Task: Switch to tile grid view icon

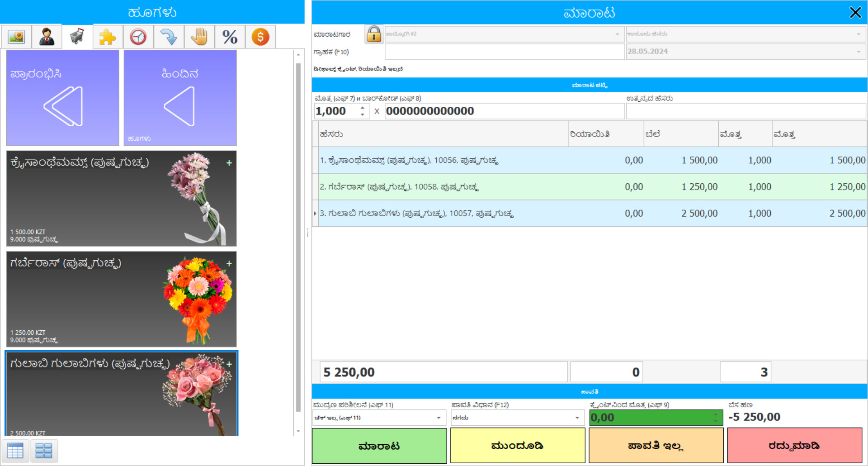Action: 44,451
